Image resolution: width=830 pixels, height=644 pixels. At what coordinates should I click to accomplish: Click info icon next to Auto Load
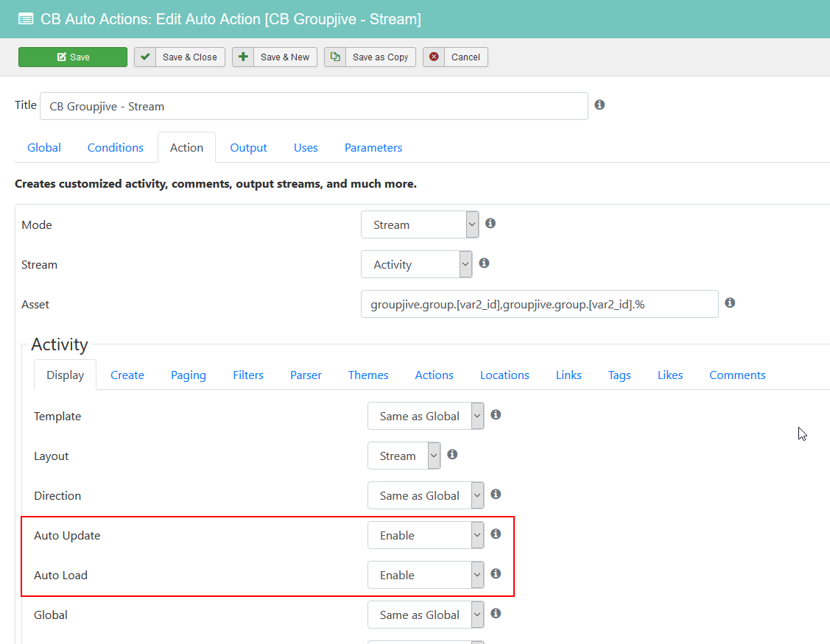coord(496,573)
